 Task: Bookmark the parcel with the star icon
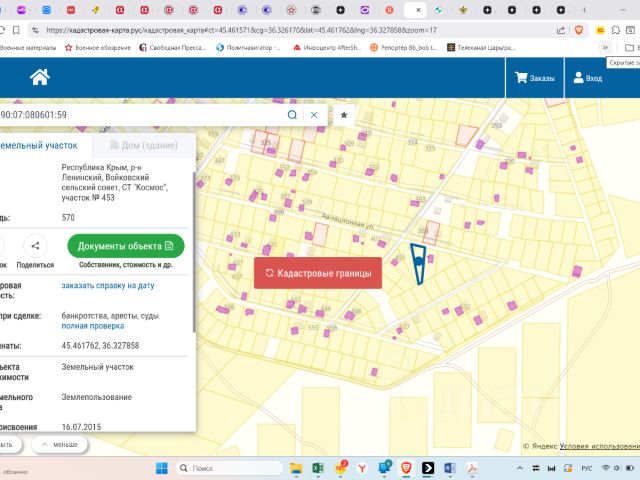pos(344,115)
